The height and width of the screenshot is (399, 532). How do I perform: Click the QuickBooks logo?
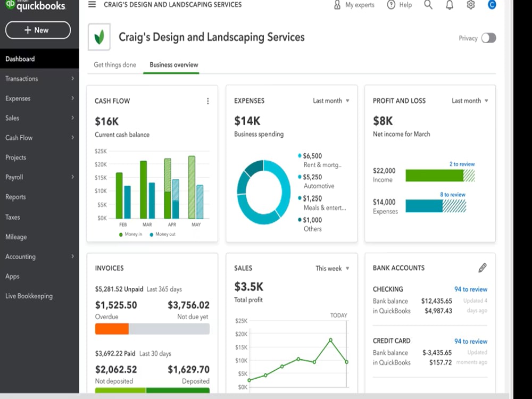[x=35, y=5]
